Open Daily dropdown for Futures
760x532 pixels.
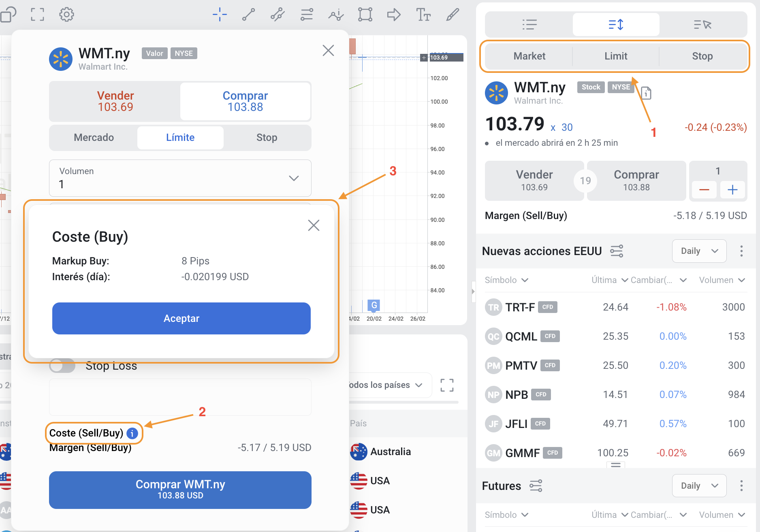(x=699, y=486)
